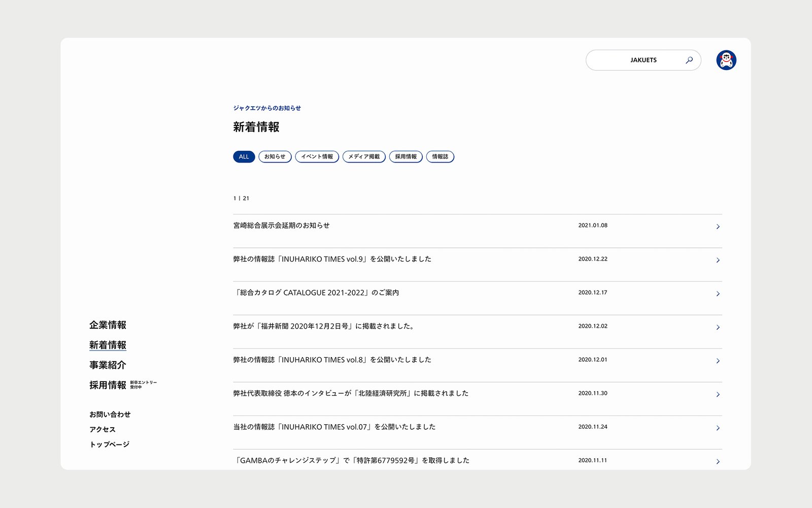812x508 pixels.
Task: Open 企業情報 in the side menu
Action: coord(108,325)
